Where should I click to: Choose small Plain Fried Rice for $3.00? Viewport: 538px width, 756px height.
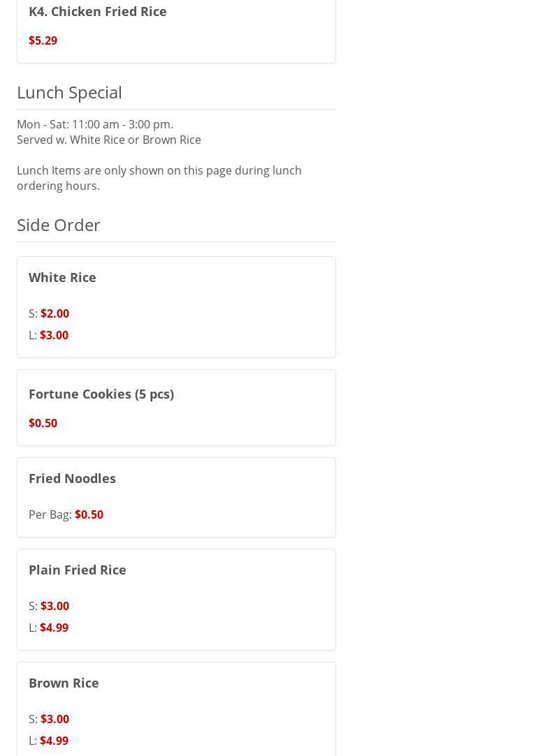(x=54, y=606)
